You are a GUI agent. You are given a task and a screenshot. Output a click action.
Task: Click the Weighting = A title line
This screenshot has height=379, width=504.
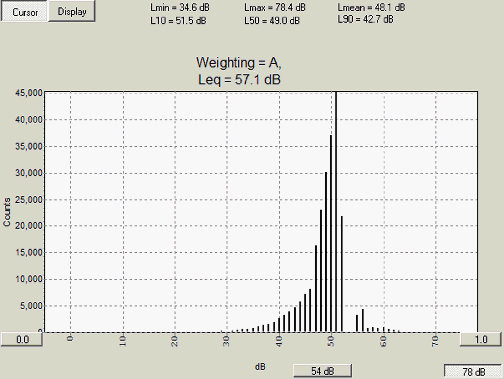[x=239, y=63]
